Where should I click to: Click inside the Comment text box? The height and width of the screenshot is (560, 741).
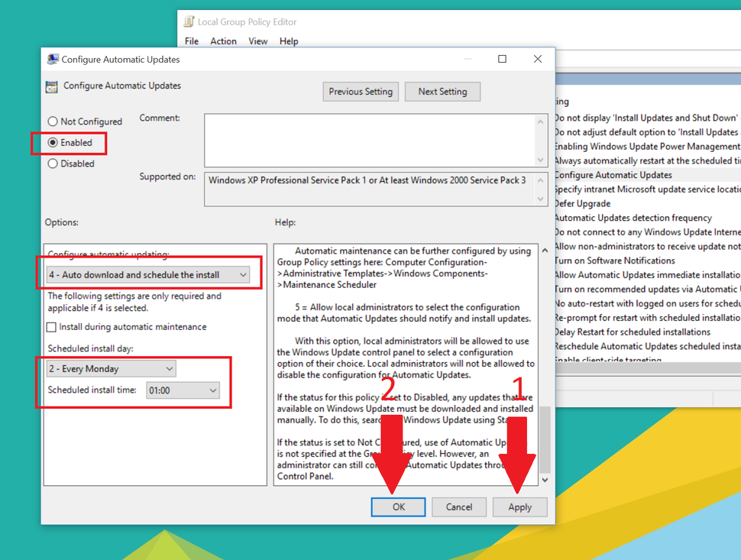[370, 141]
